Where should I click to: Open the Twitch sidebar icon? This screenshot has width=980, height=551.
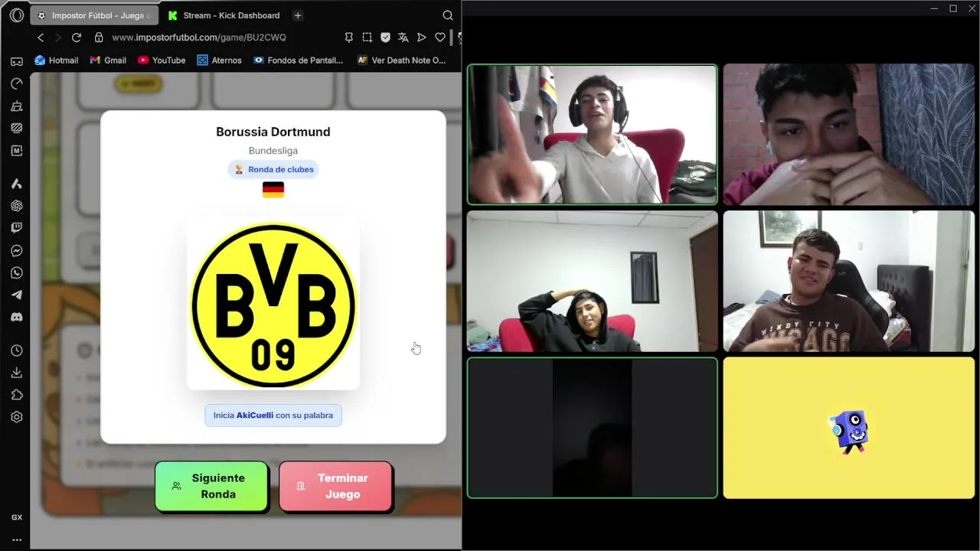(17, 228)
